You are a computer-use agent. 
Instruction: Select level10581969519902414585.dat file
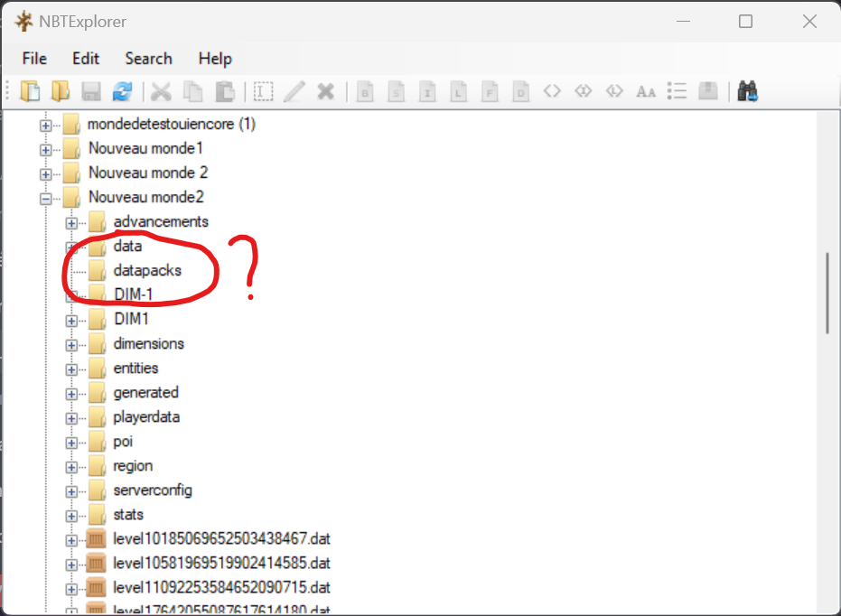(221, 563)
